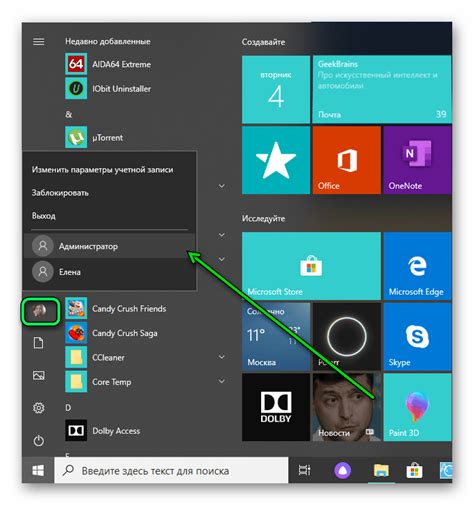Open the Skype tile

tap(417, 337)
